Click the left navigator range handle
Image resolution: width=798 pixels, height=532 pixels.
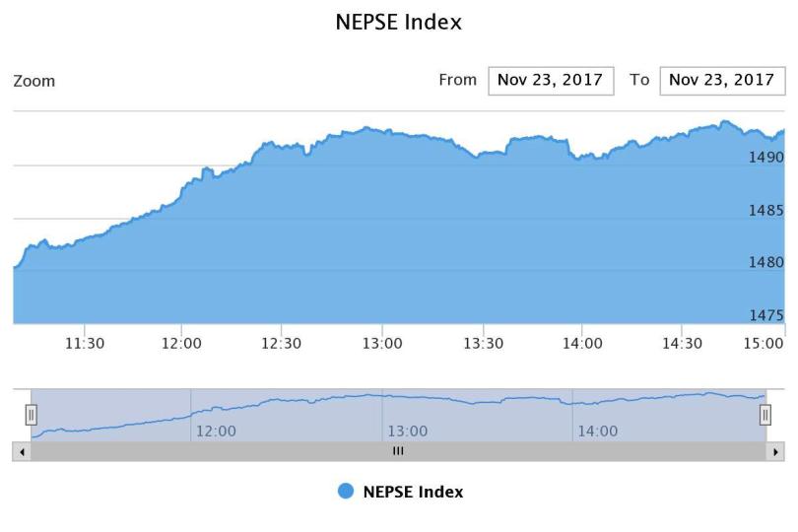tap(31, 415)
